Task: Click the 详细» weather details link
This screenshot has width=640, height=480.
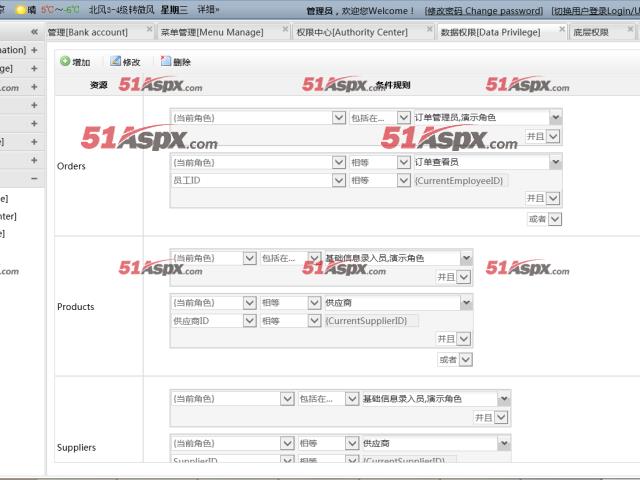Action: (209, 11)
